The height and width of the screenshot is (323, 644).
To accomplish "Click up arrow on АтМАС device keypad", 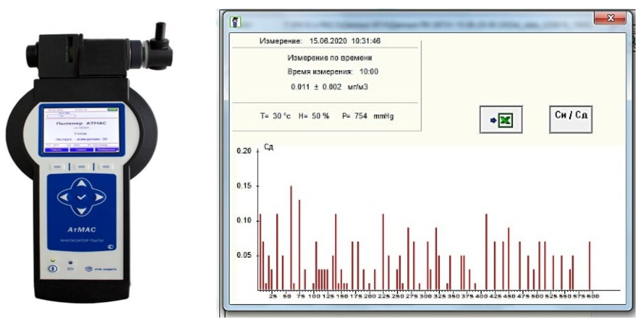I will (82, 183).
